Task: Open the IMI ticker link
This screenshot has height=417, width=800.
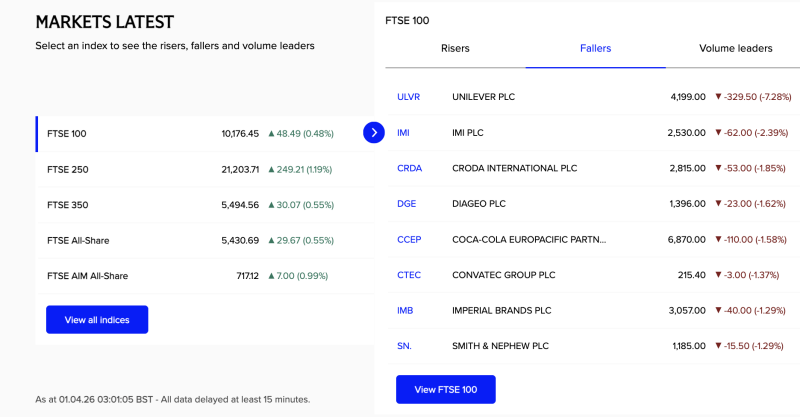Action: coord(403,133)
